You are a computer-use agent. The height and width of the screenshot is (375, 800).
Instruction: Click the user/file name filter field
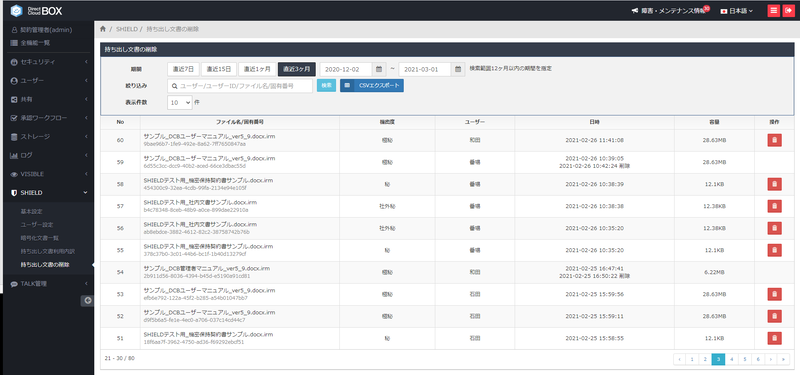240,86
